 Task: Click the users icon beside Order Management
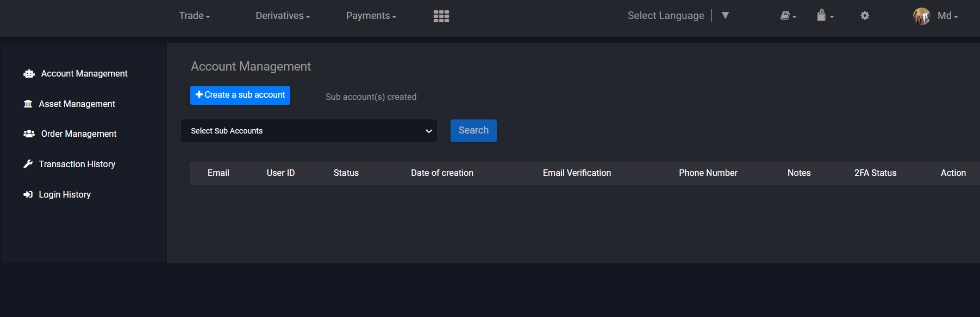(29, 134)
